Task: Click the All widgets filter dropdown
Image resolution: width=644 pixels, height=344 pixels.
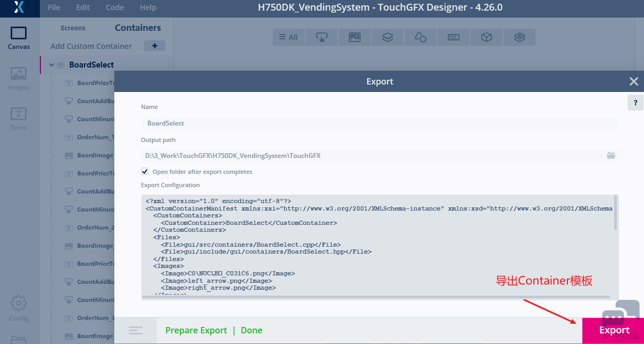Action: 288,37
